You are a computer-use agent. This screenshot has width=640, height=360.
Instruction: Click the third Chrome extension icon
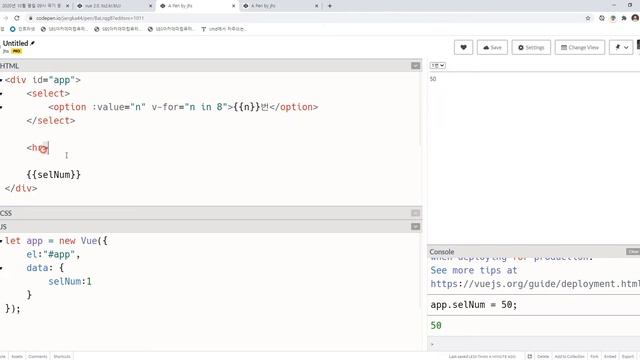click(x=624, y=18)
